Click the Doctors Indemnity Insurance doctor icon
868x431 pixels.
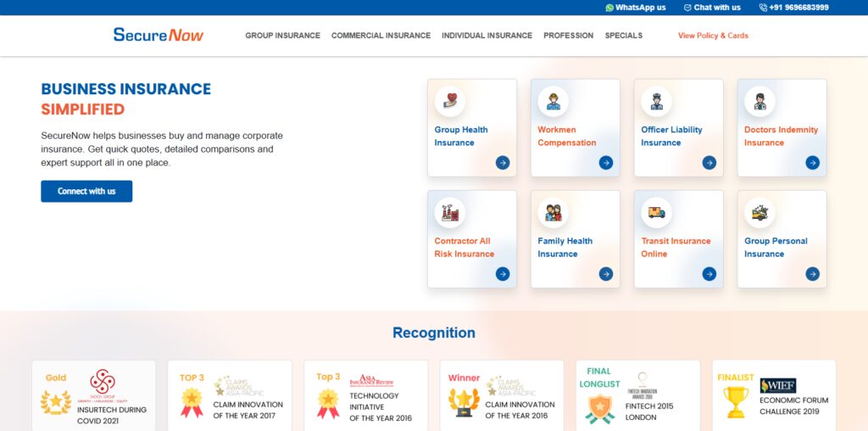pos(759,101)
